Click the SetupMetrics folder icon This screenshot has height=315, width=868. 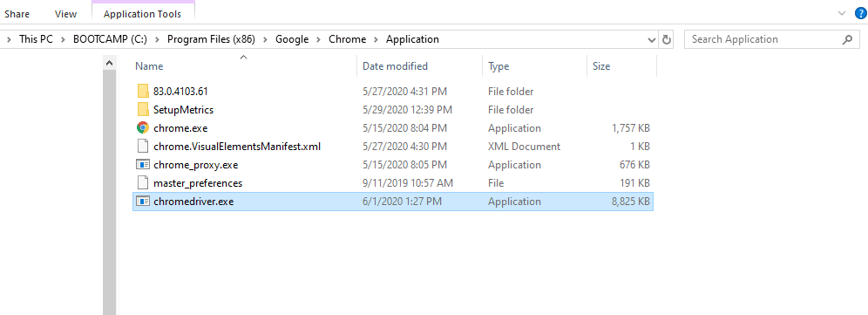(x=143, y=109)
